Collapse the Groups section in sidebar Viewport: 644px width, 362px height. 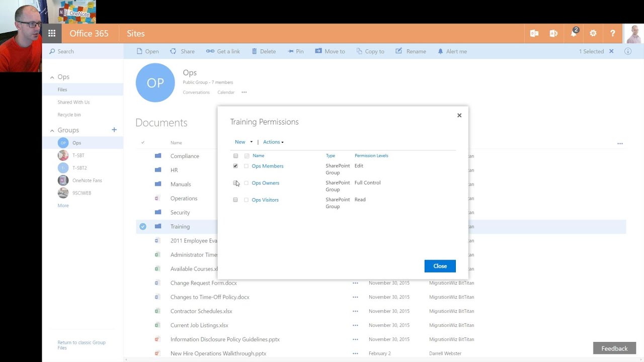point(52,130)
